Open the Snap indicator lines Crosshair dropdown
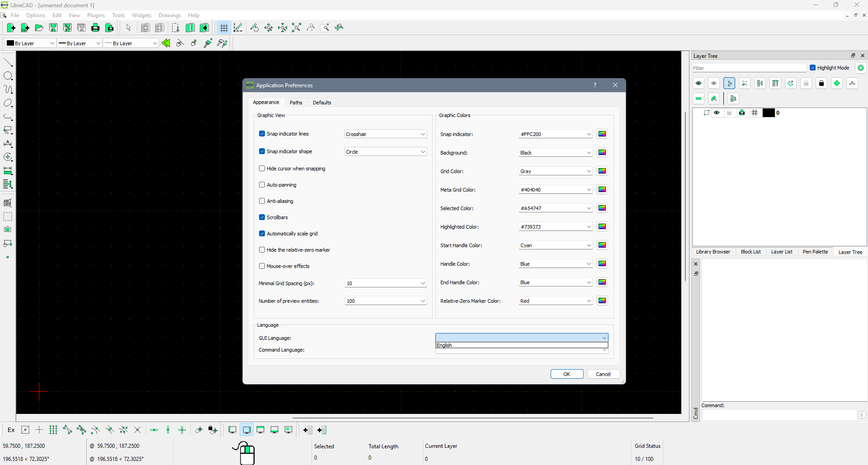 (x=385, y=134)
